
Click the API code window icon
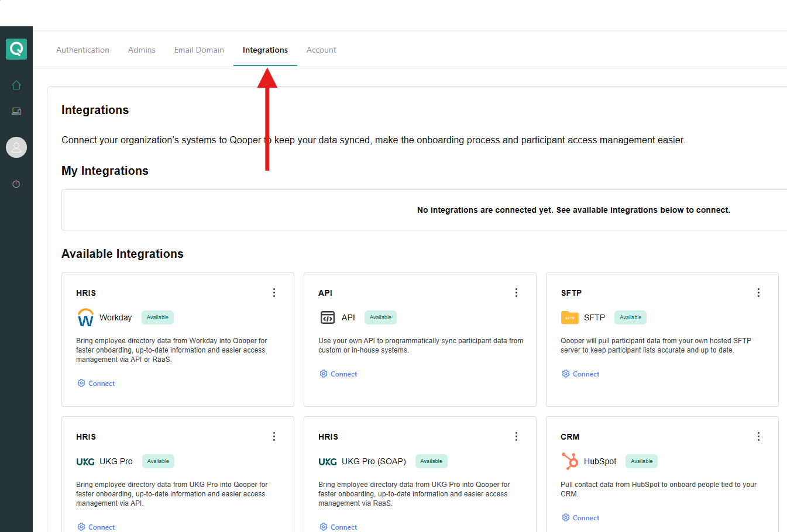(x=327, y=317)
